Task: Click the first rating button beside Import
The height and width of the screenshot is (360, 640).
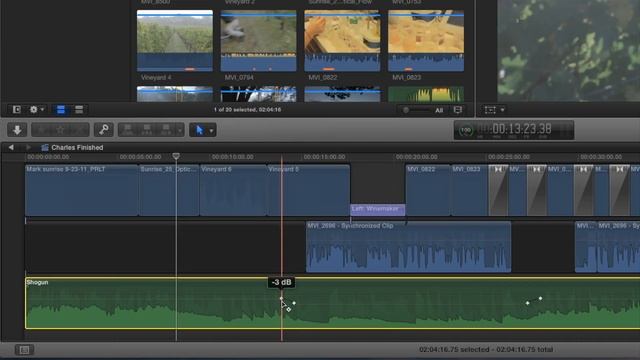Action: tap(41, 130)
